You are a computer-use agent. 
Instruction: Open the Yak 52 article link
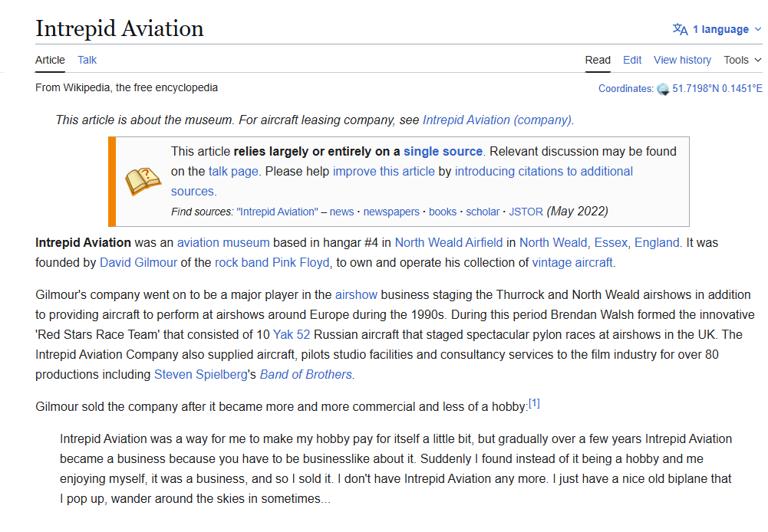(292, 334)
